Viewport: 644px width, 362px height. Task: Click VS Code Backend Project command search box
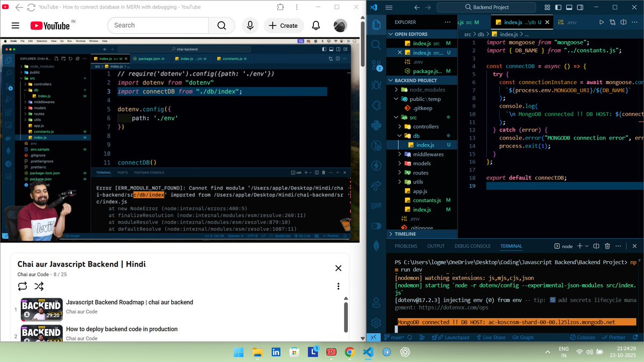[x=486, y=8]
